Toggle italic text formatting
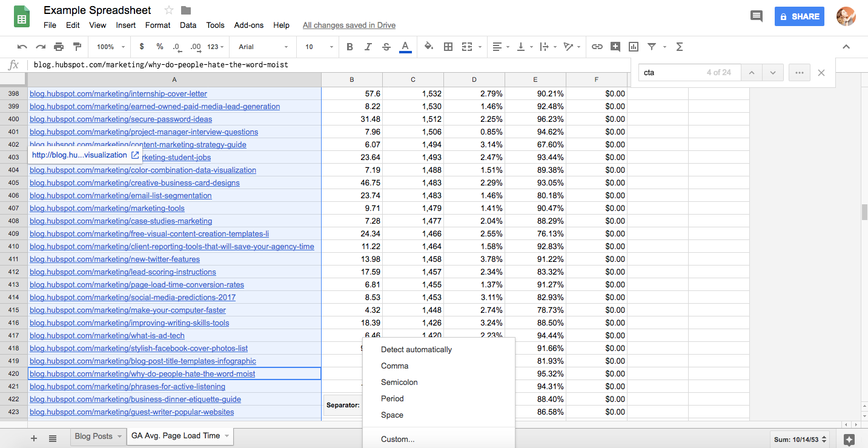Screen dimensions: 868x448 coord(368,47)
